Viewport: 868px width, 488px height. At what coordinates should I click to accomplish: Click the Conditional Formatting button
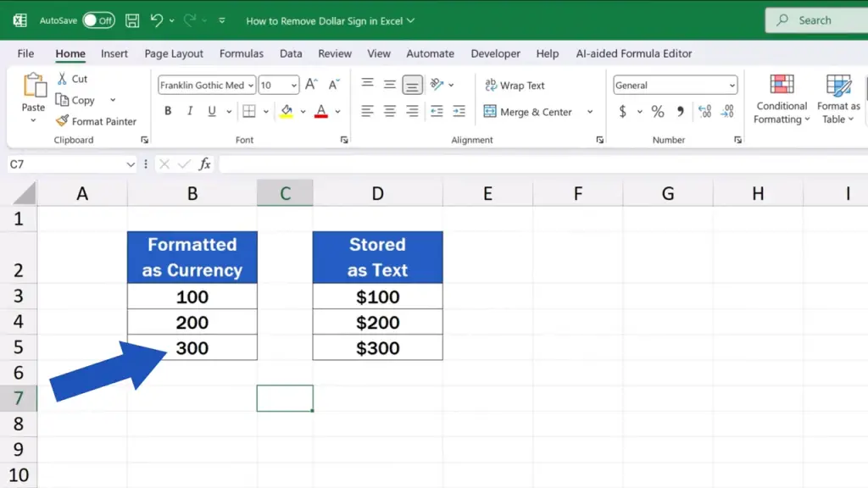(x=782, y=100)
